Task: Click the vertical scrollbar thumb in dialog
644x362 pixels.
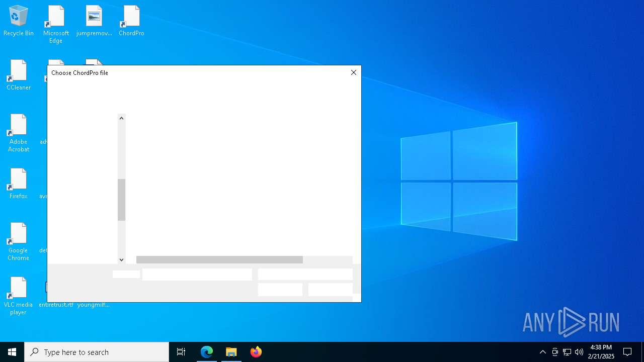Action: [x=121, y=200]
